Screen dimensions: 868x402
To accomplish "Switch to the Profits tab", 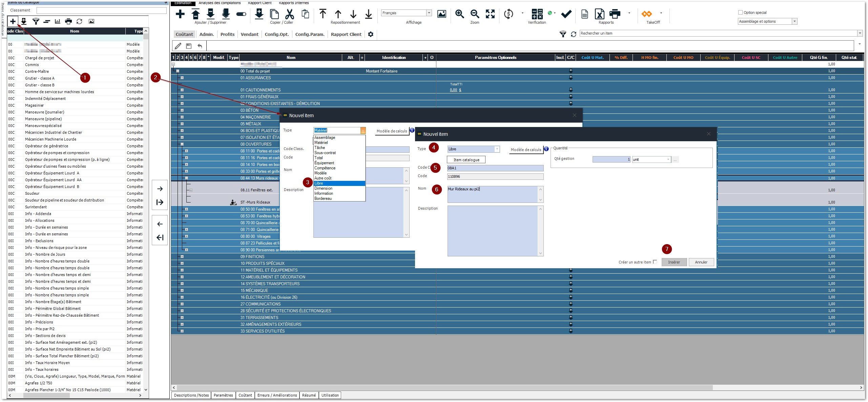I will [x=227, y=34].
